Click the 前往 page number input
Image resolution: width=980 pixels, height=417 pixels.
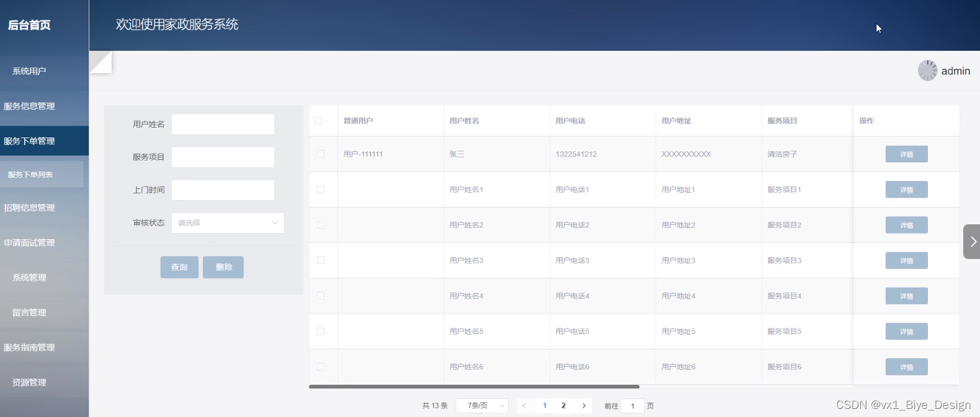coord(633,406)
